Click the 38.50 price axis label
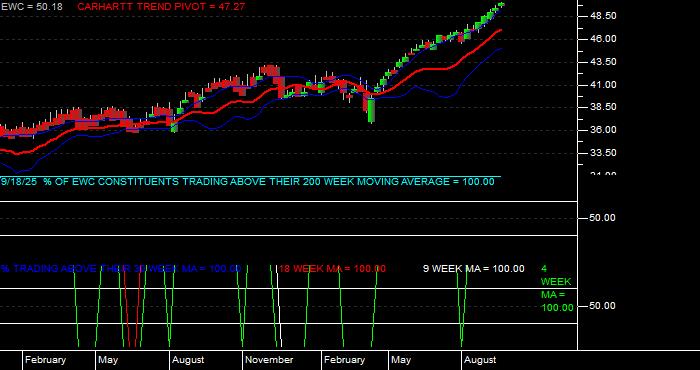The width and height of the screenshot is (700, 370). click(x=603, y=107)
